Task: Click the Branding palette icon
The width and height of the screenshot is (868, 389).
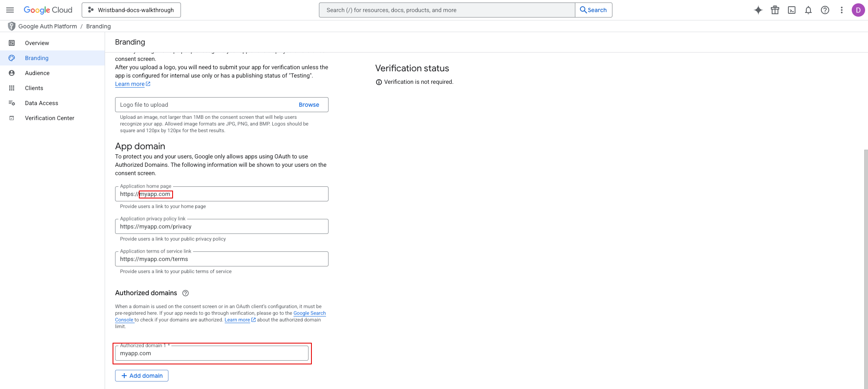Action: coord(12,58)
